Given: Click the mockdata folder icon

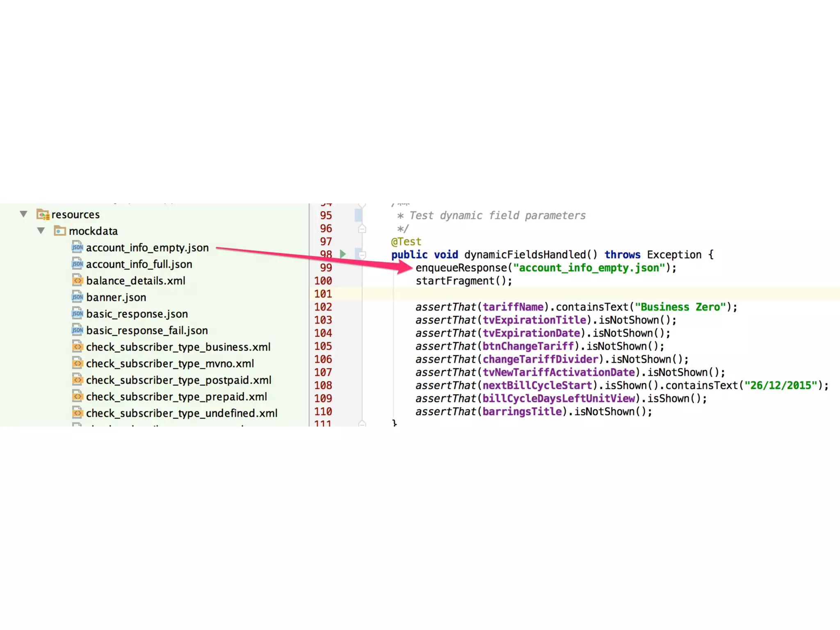Looking at the screenshot, I should [x=60, y=231].
